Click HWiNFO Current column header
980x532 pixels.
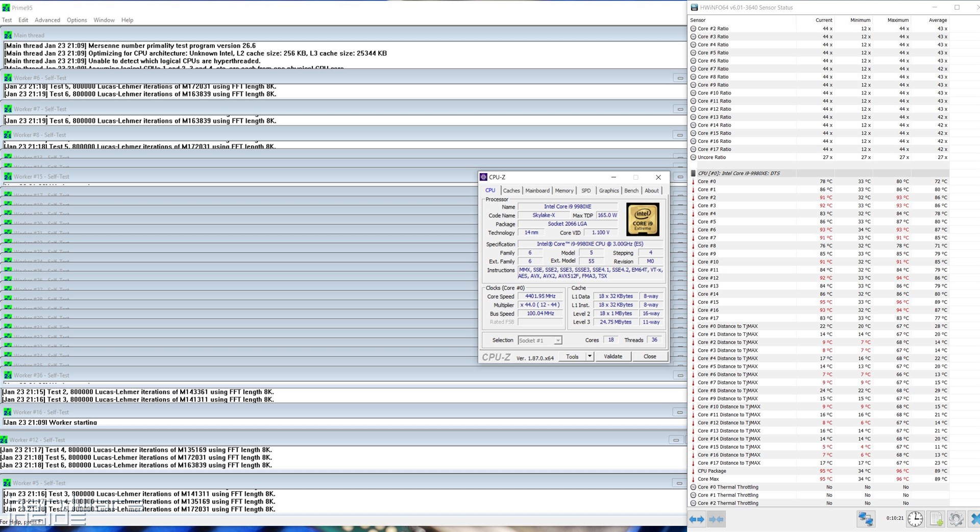click(815, 20)
